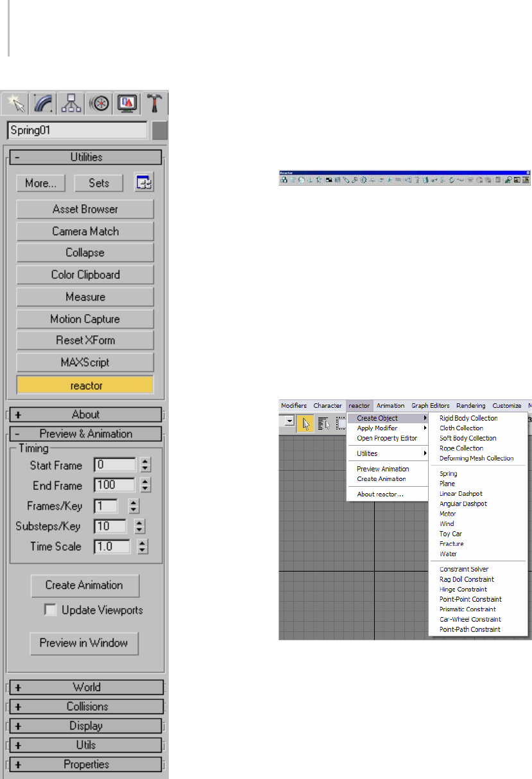Click the Create Animation button
532x779 pixels.
pos(84,585)
